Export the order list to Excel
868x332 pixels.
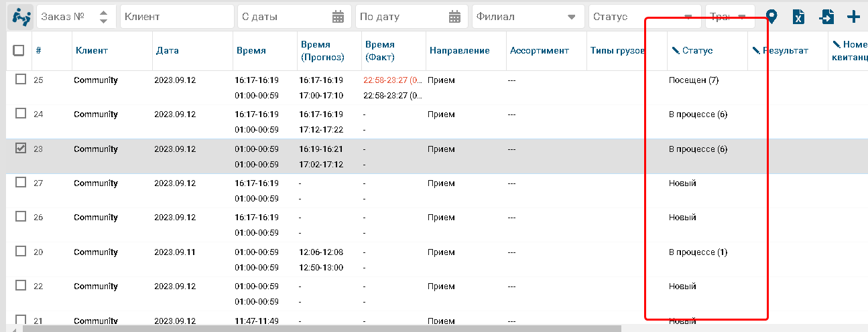(798, 17)
